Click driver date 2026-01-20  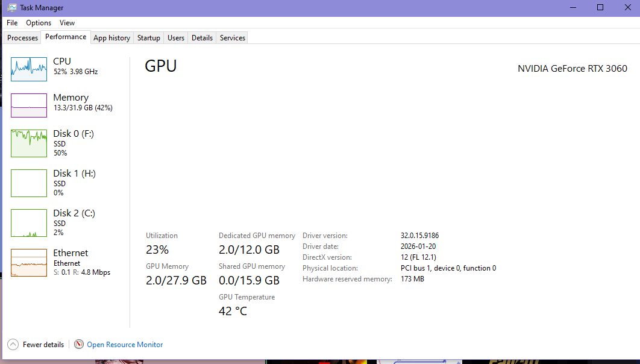(418, 246)
